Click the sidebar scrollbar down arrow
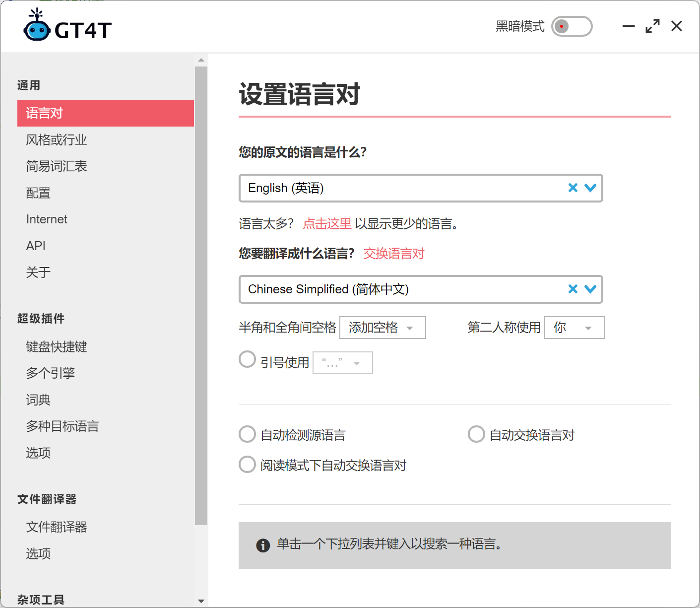The width and height of the screenshot is (700, 608). click(201, 601)
